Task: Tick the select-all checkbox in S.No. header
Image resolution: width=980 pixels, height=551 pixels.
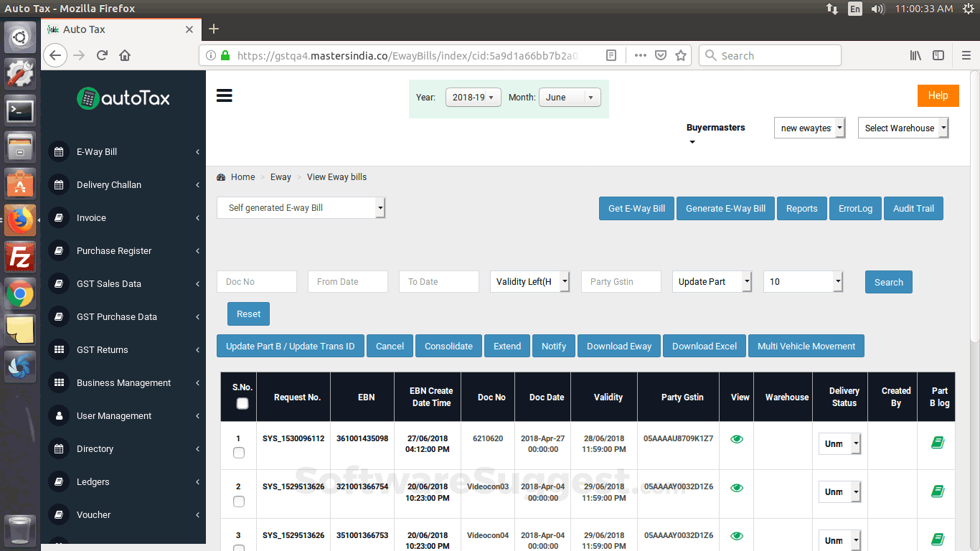Action: click(x=242, y=404)
